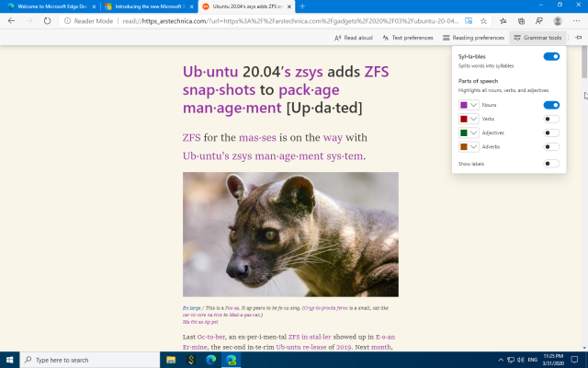Click the browser Back arrow button
This screenshot has width=588, height=368.
coord(11,20)
